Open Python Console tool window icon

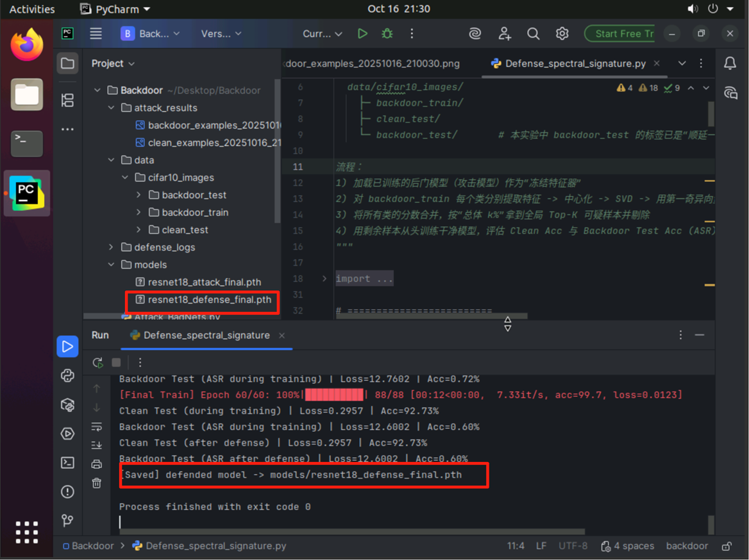pos(67,375)
